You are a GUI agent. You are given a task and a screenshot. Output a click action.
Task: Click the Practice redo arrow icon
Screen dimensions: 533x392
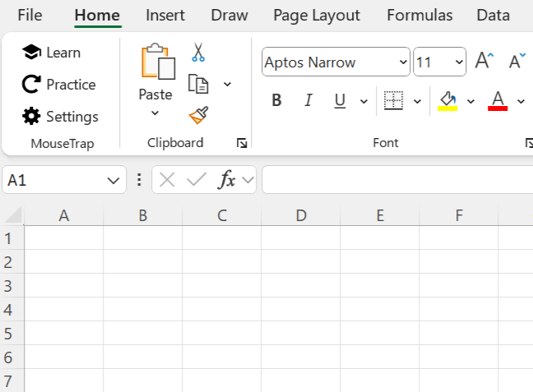point(31,85)
